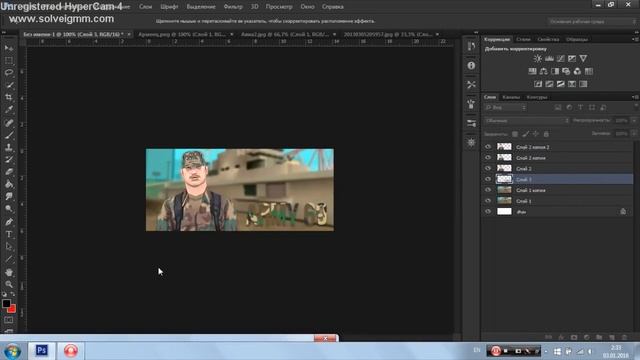Add a Brightness/Contrast adjustment
640x360 pixels.
(x=538, y=58)
